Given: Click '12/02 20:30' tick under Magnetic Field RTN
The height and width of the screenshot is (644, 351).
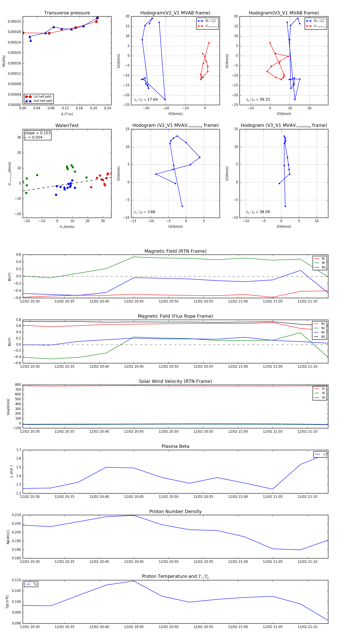Looking at the screenshot, I should coord(30,302).
